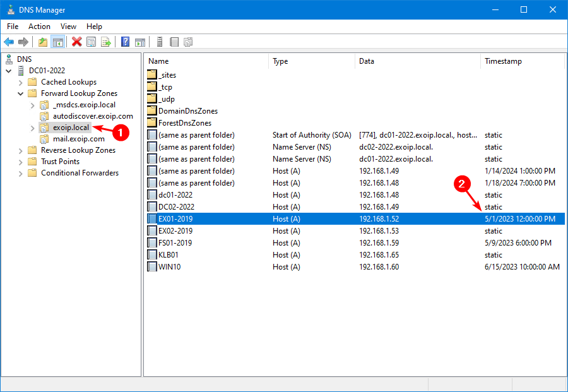Screen dimensions: 568x392
Task: Click the blue Back arrow in toolbar
Action: [9, 42]
